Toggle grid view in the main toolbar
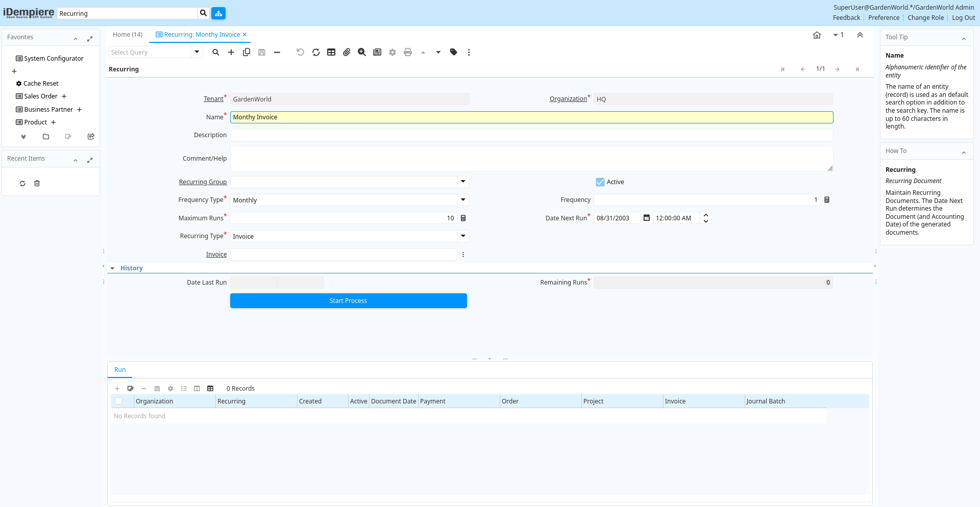This screenshot has width=980, height=507. [331, 52]
